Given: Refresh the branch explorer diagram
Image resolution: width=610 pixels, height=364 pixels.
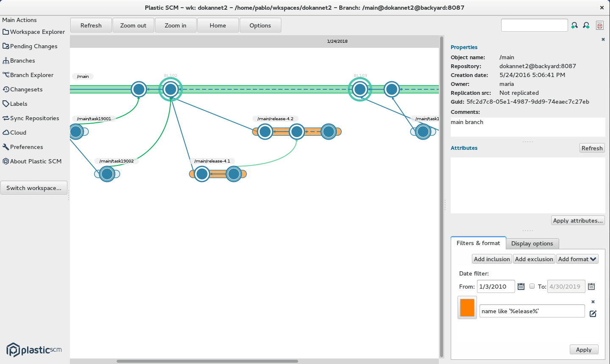Looking at the screenshot, I should click(91, 25).
